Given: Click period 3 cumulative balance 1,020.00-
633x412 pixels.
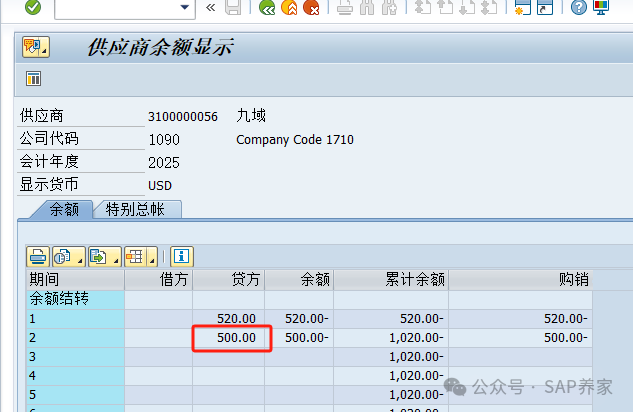Looking at the screenshot, I should tap(416, 357).
